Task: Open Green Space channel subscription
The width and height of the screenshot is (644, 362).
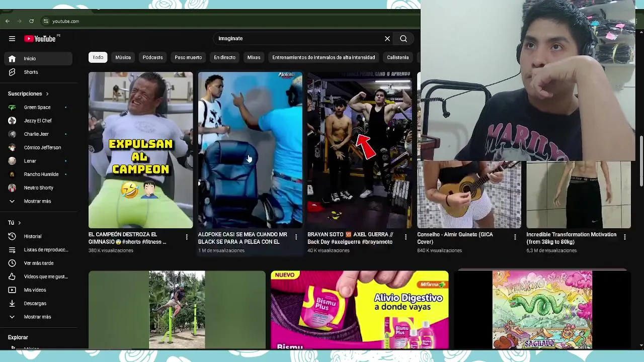Action: click(x=38, y=108)
